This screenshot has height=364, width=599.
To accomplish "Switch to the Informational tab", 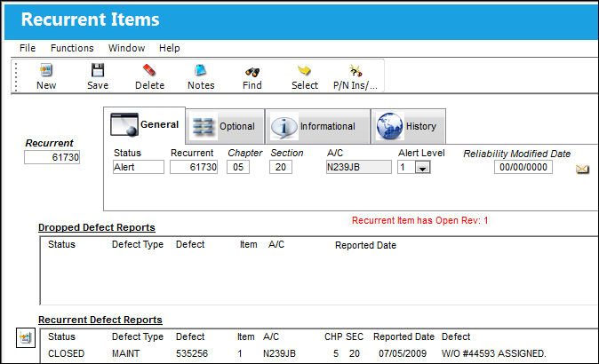I will coord(317,126).
